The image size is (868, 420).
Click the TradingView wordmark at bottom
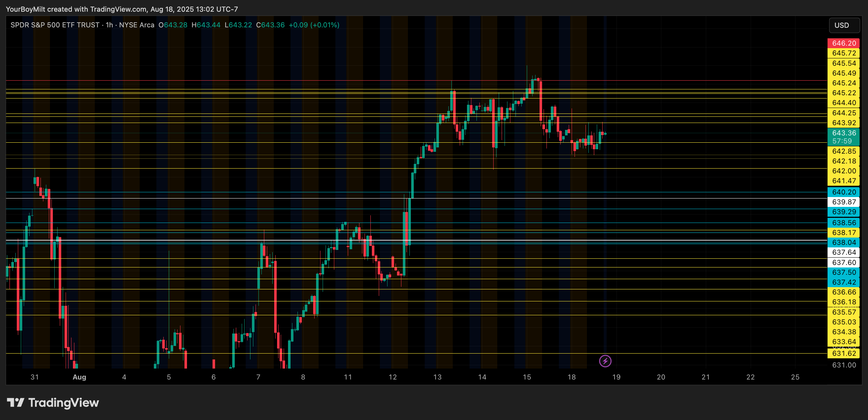tap(63, 402)
